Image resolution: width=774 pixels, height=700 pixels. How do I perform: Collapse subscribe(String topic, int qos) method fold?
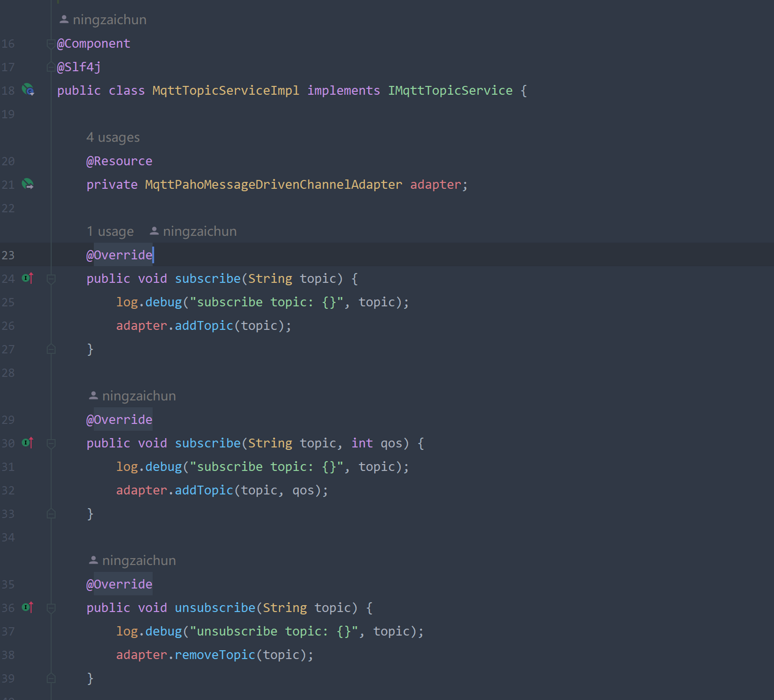click(x=51, y=443)
